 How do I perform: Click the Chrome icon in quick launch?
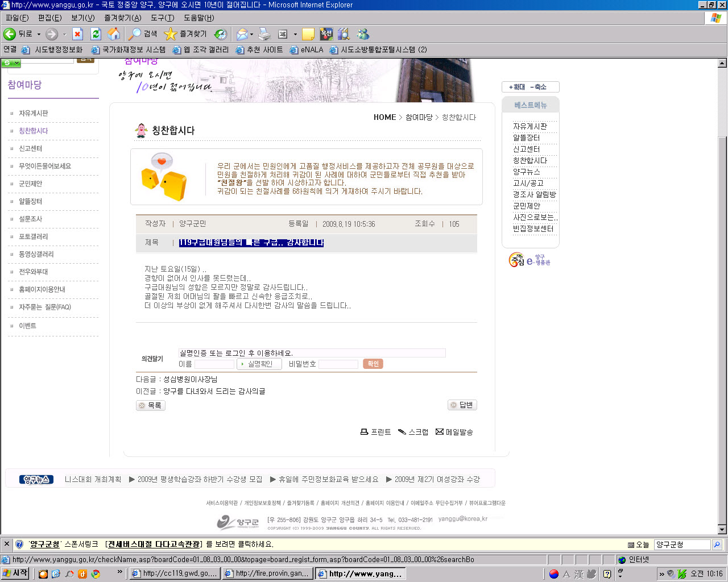(96, 573)
